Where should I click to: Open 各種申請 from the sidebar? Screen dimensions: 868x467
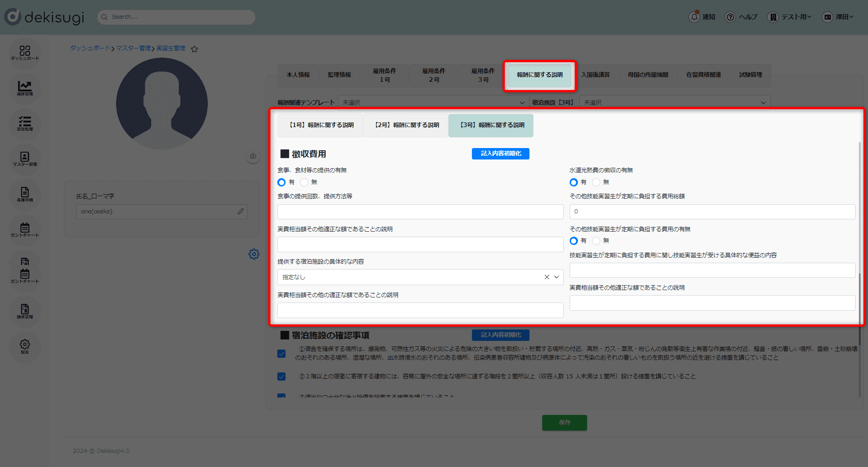(x=25, y=194)
